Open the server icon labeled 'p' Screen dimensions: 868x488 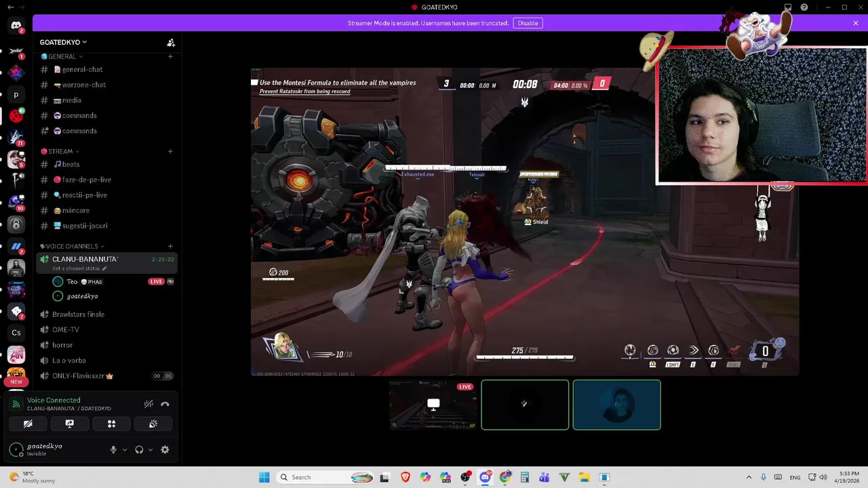16,95
